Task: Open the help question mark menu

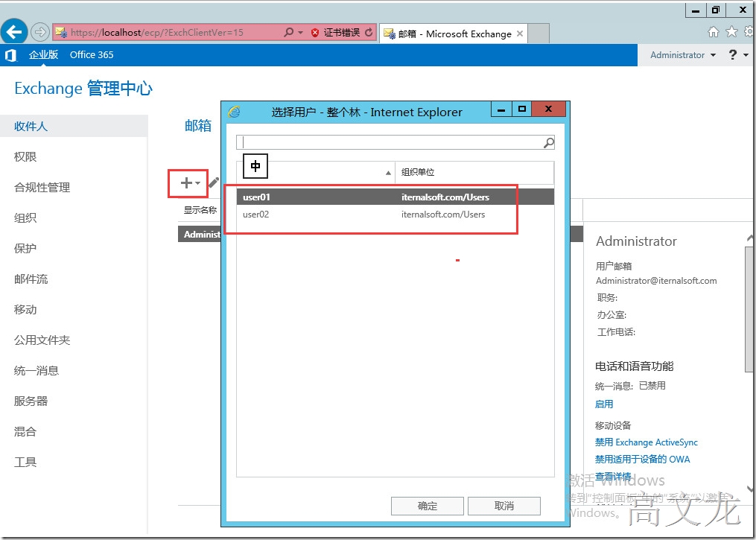Action: click(x=737, y=55)
